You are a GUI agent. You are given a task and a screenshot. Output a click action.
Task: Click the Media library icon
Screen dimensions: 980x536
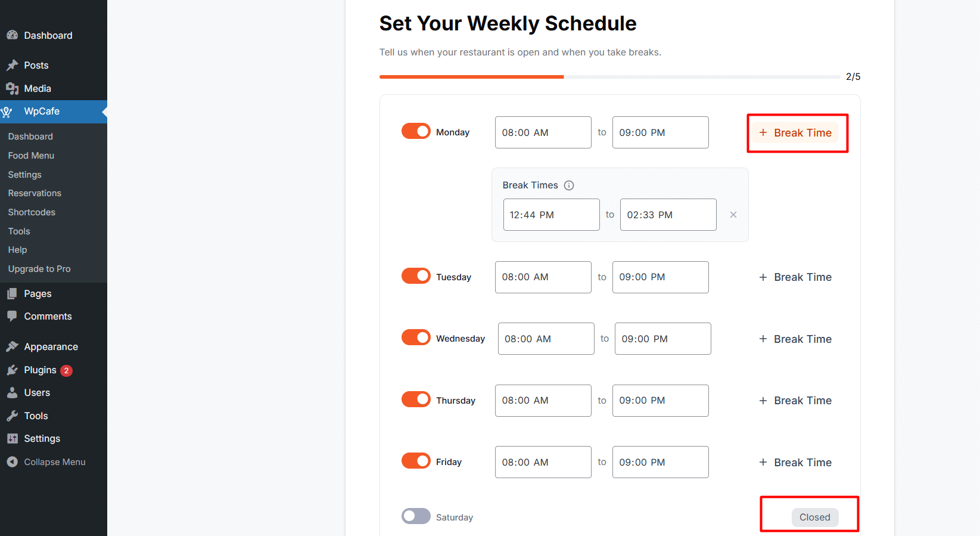[12, 88]
